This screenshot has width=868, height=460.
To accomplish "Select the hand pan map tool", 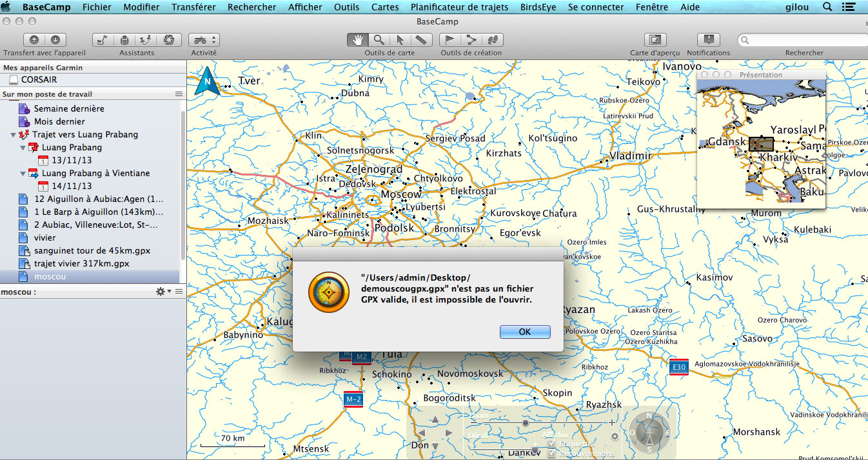I will click(357, 40).
